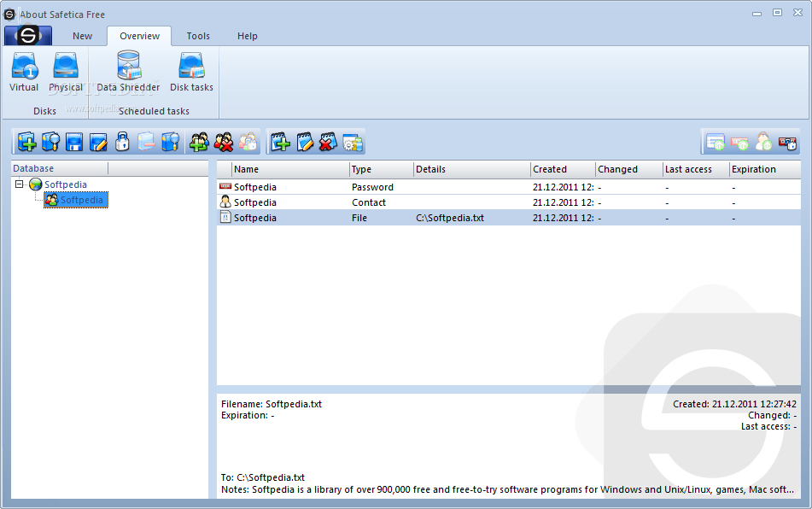812x509 pixels.
Task: Sort records by the Last access column
Action: click(696, 169)
